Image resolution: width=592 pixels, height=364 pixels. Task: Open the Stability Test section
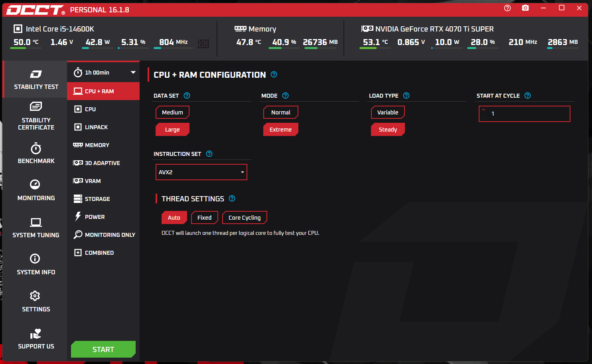[35, 79]
